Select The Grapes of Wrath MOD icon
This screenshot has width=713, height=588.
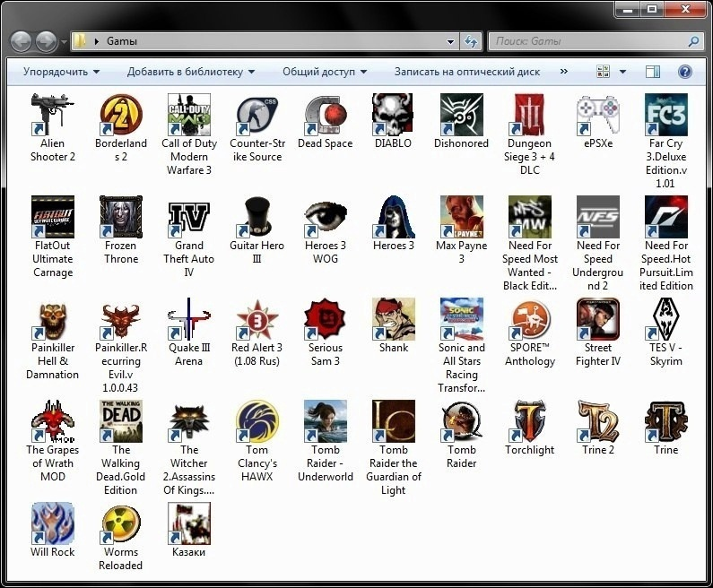click(x=52, y=421)
